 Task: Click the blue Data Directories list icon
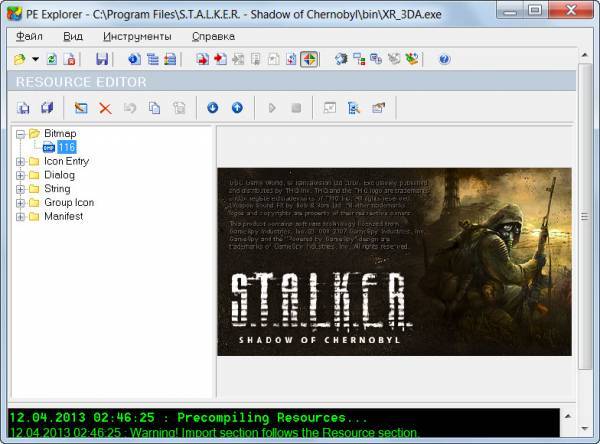[153, 59]
